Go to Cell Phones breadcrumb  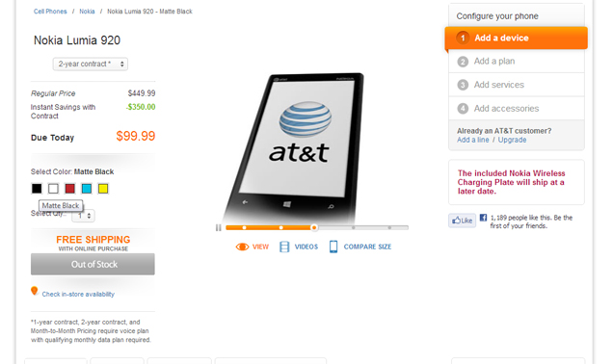click(50, 12)
